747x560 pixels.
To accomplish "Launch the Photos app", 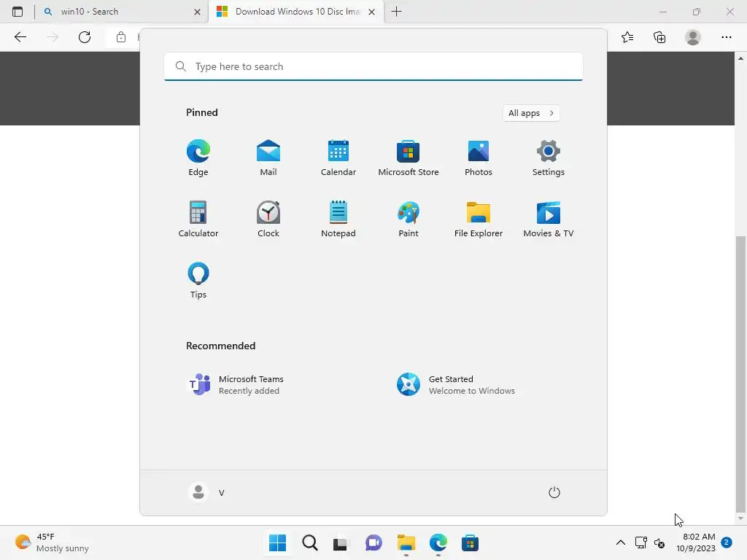I will coord(479,158).
